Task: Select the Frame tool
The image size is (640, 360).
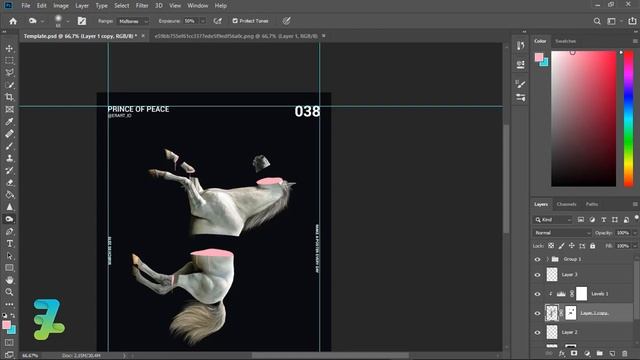Action: (9, 109)
